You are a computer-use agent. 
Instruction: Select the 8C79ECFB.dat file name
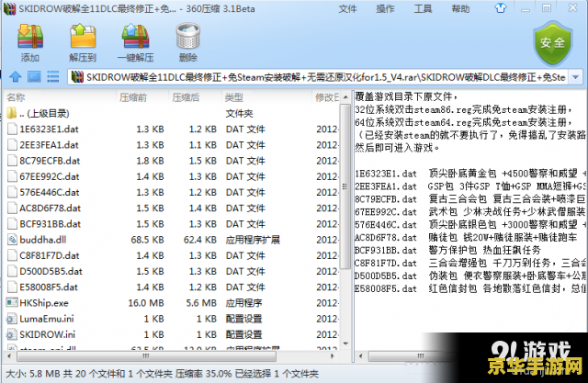coord(50,161)
